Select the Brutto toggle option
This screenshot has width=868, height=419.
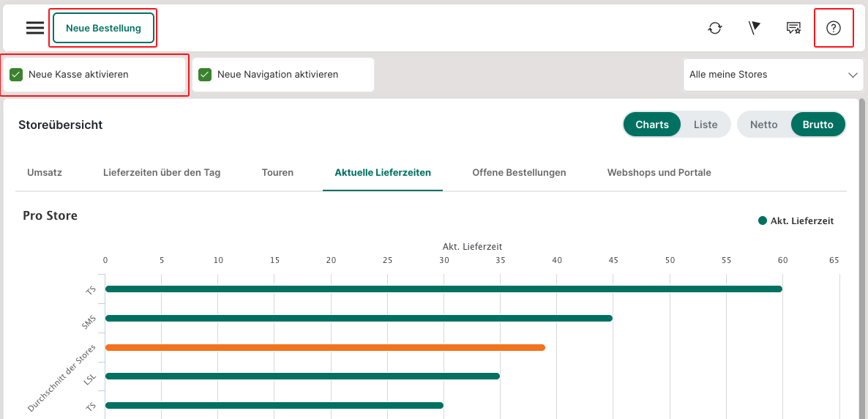[818, 125]
